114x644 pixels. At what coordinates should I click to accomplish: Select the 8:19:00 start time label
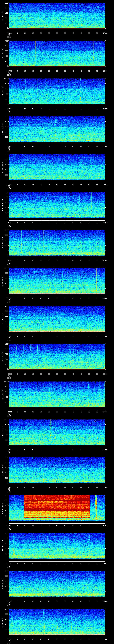pyautogui.click(x=9, y=147)
